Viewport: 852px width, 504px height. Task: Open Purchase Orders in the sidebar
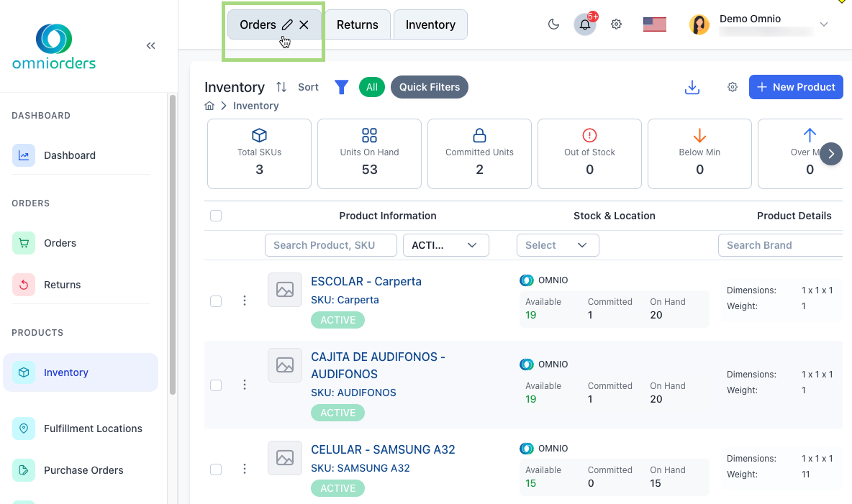[x=83, y=470]
